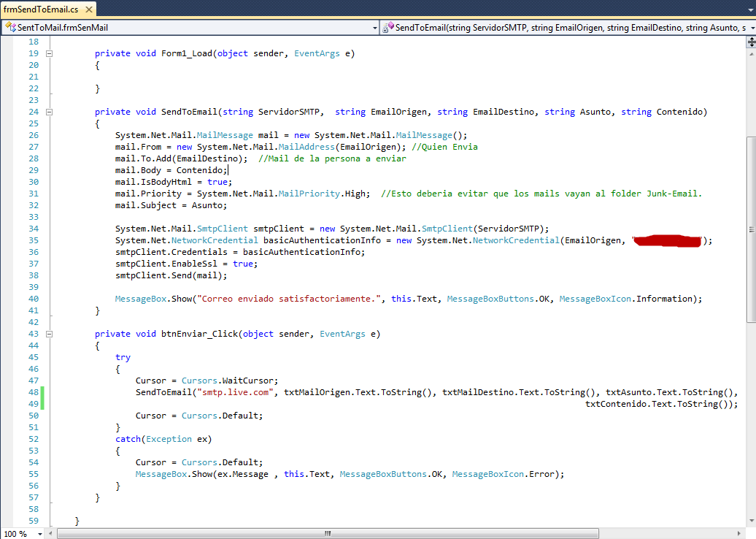Click line number 48 in the margin
The image size is (756, 539).
point(34,392)
